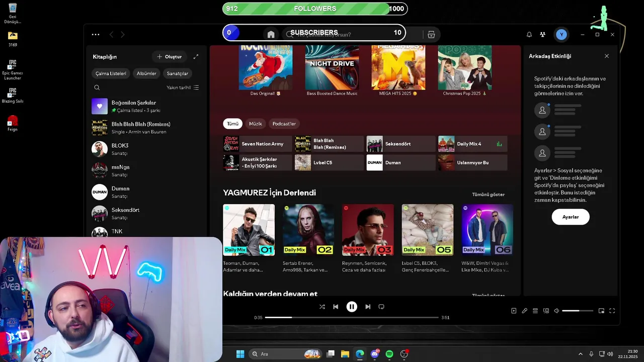Open MEGA HITS 2025 playlist cover
The width and height of the screenshot is (644, 362).
(x=398, y=67)
